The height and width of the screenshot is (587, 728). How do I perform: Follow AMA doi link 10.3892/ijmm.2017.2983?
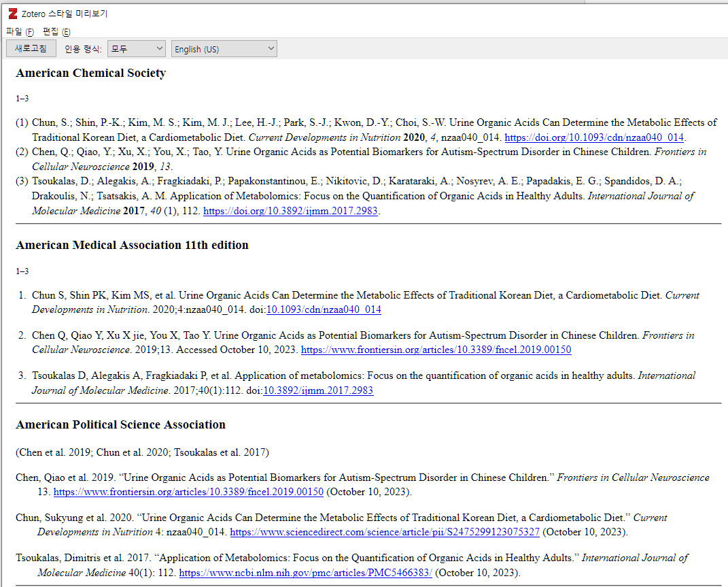[x=318, y=390]
